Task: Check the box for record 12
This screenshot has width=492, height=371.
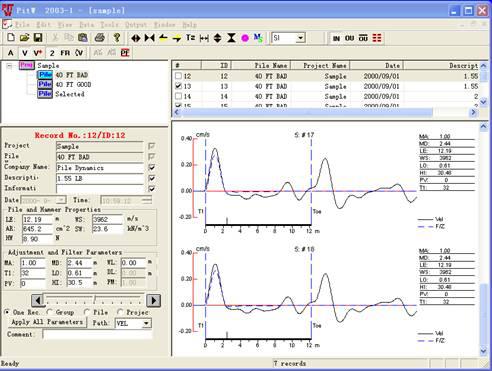Action: [178, 76]
